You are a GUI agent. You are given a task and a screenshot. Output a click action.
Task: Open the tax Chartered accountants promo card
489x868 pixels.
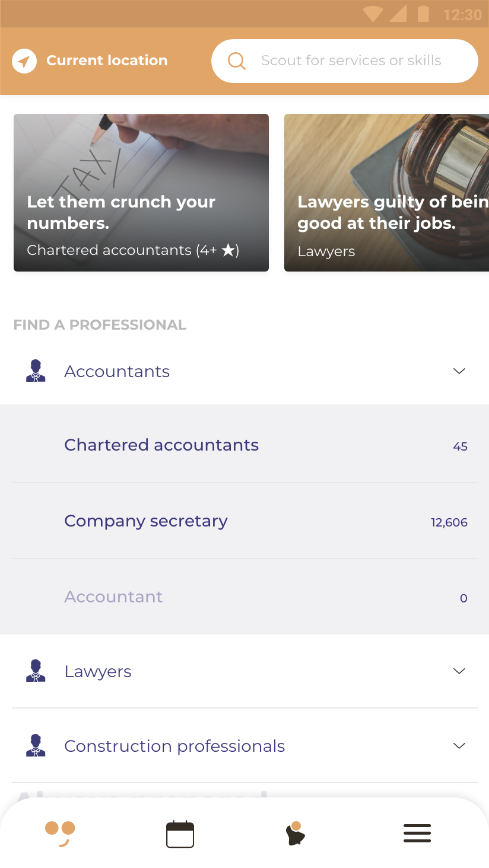[141, 193]
